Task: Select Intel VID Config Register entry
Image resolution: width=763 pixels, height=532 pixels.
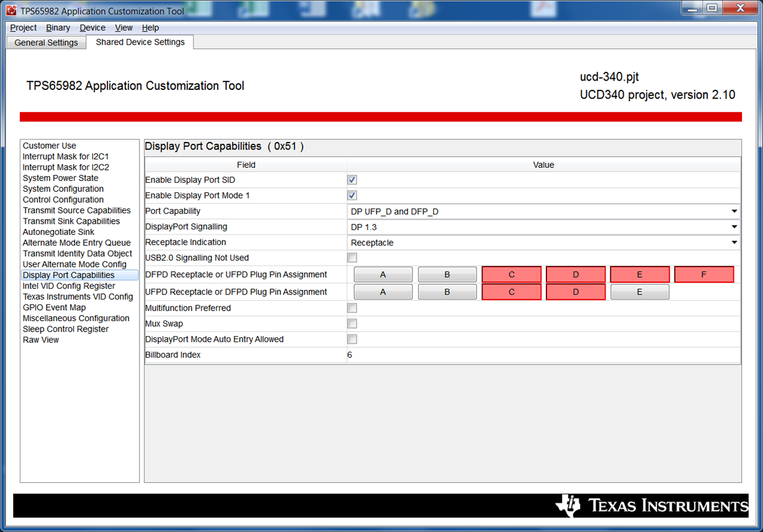Action: [x=69, y=286]
